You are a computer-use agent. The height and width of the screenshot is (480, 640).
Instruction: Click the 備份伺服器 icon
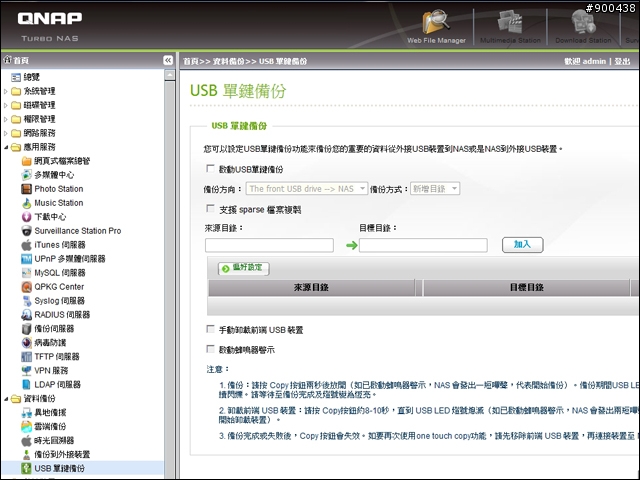coord(27,329)
